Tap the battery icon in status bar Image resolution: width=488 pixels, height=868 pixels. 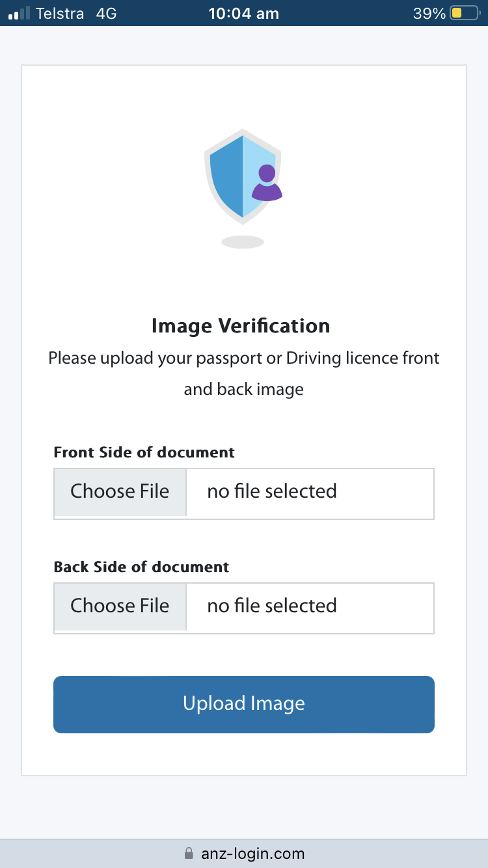[x=464, y=13]
